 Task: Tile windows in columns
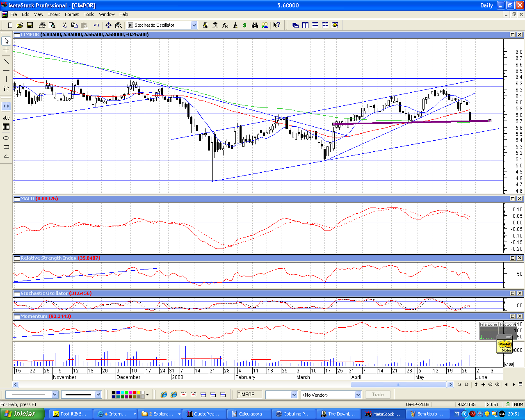point(305,25)
